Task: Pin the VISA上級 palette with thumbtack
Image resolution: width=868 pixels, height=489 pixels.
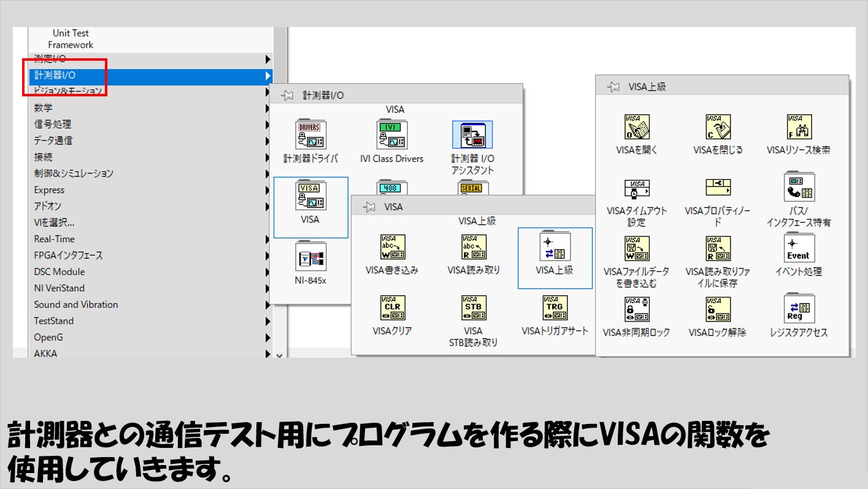Action: coord(613,87)
